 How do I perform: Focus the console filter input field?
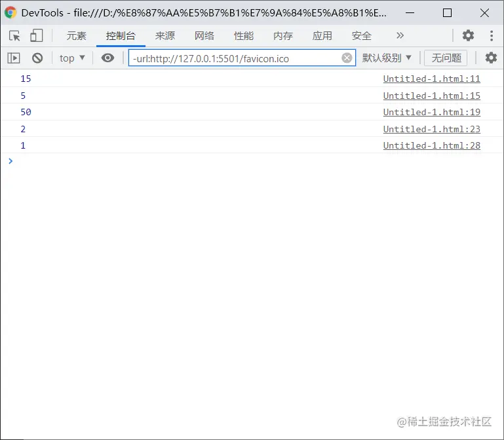(x=242, y=58)
